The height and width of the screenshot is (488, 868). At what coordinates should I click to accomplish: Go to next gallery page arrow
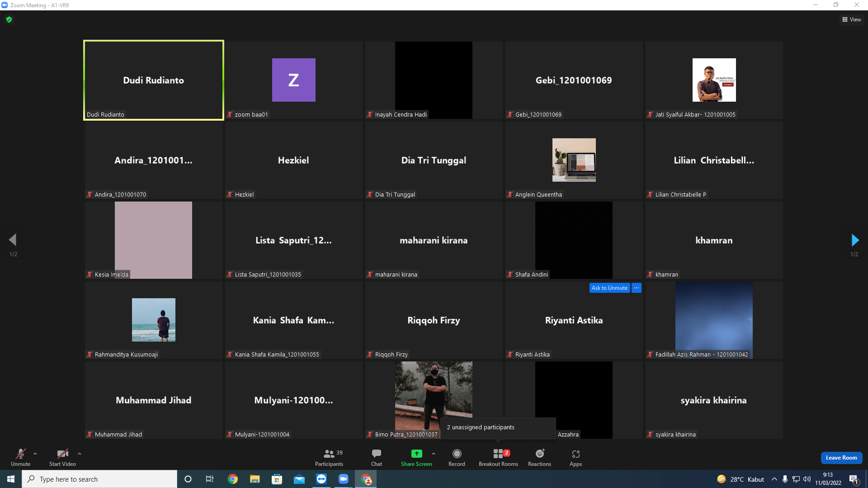pyautogui.click(x=854, y=240)
